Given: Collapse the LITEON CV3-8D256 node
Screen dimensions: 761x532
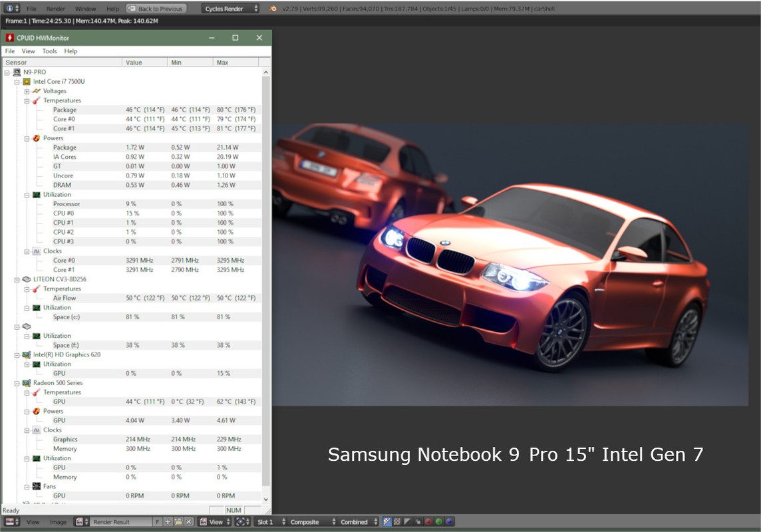Looking at the screenshot, I should pos(17,279).
